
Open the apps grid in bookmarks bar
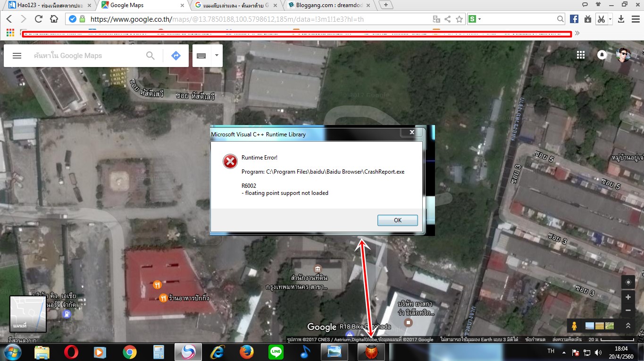pyautogui.click(x=10, y=33)
